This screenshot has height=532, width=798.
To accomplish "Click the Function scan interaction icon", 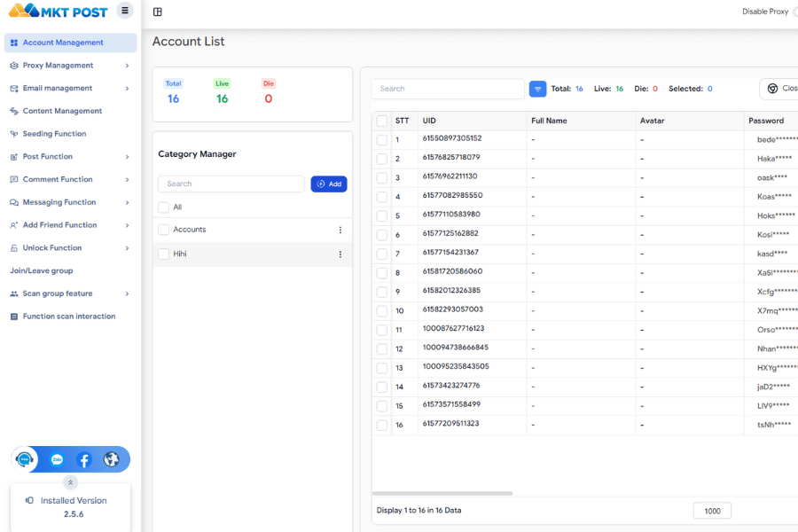I will (14, 317).
